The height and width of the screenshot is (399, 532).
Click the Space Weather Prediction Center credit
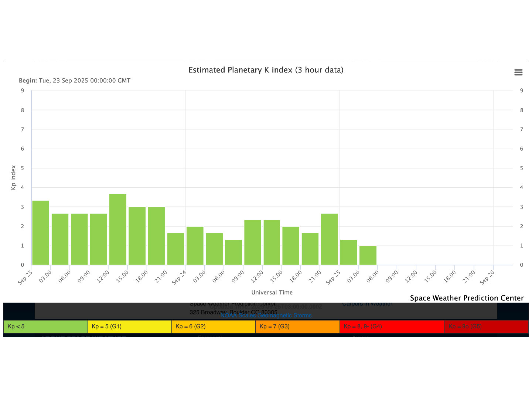(467, 298)
